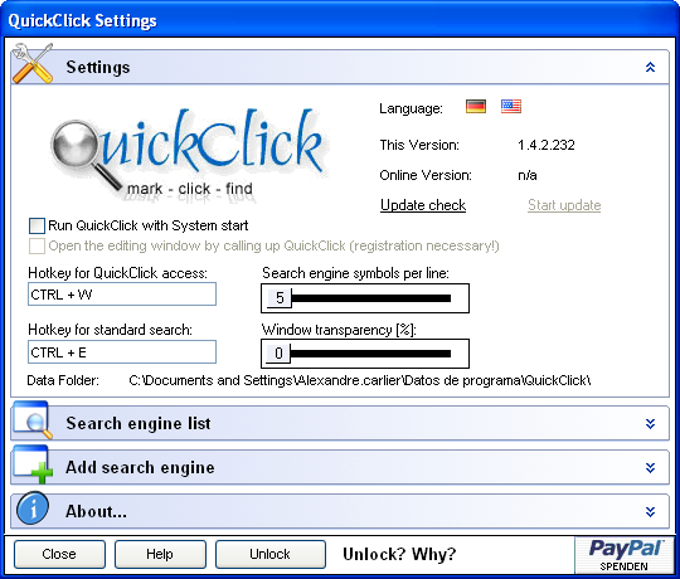The height and width of the screenshot is (579, 680).
Task: Click slider thumb showing value 0
Action: coord(278,354)
